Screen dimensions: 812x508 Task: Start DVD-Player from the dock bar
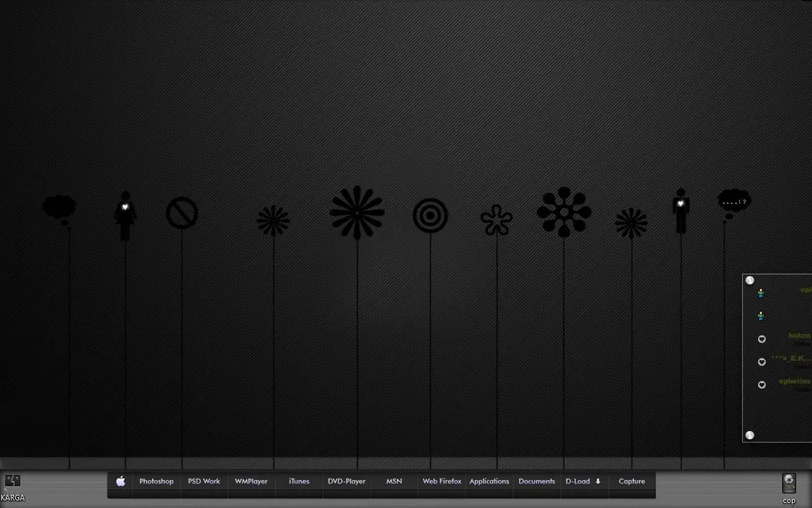(347, 481)
